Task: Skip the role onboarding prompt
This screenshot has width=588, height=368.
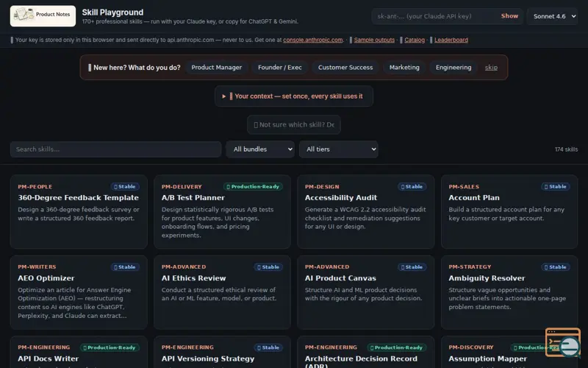Action: click(x=491, y=68)
